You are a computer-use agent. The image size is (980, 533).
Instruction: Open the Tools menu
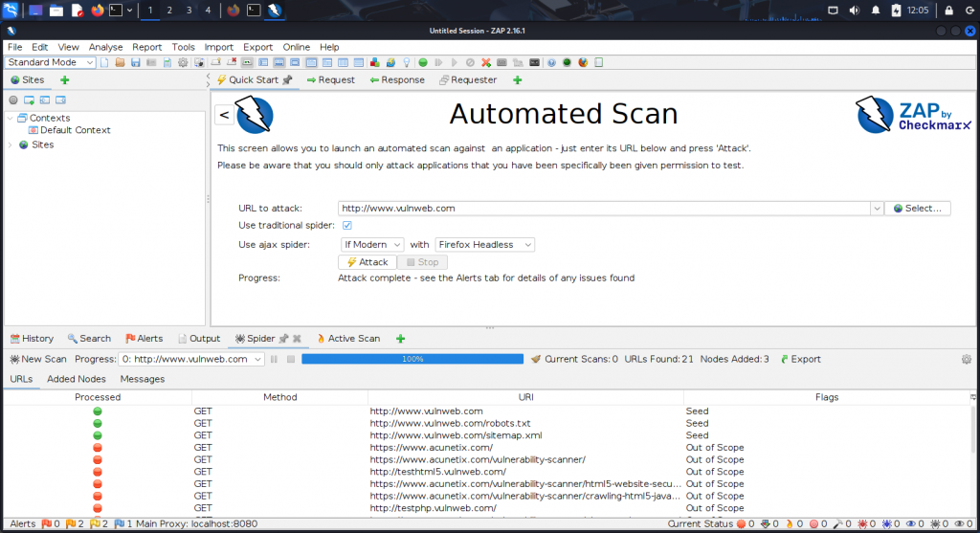coord(183,47)
